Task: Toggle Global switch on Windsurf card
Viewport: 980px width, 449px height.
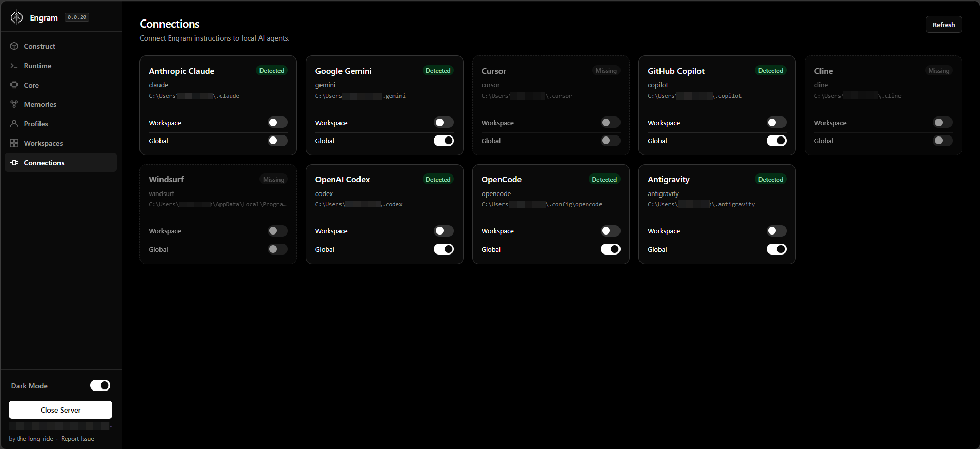Action: [x=277, y=249]
